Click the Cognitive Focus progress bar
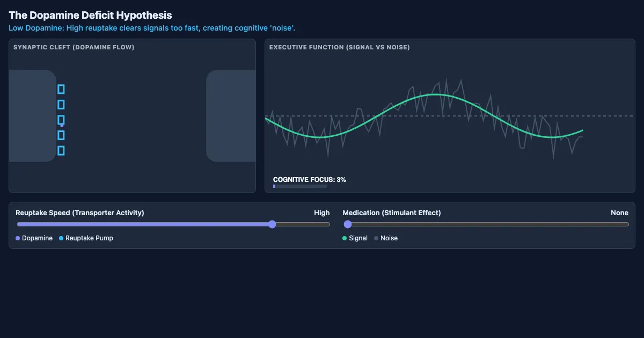 (x=300, y=186)
